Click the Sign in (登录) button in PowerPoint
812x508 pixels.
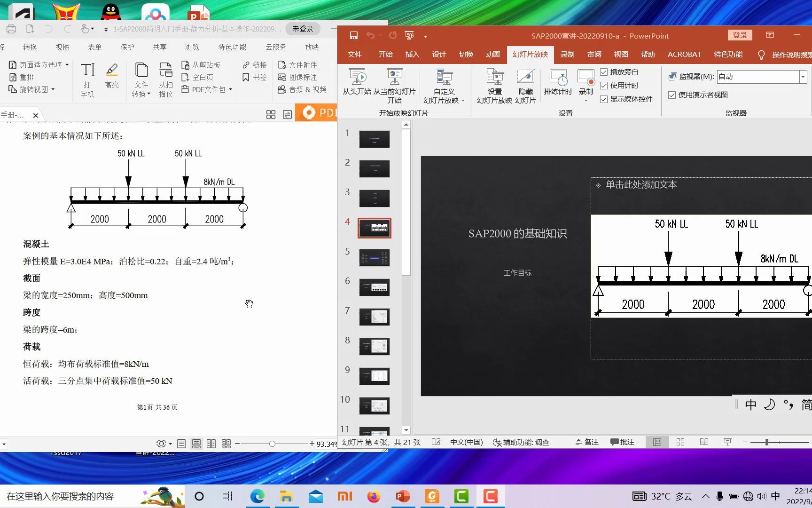[x=740, y=35]
